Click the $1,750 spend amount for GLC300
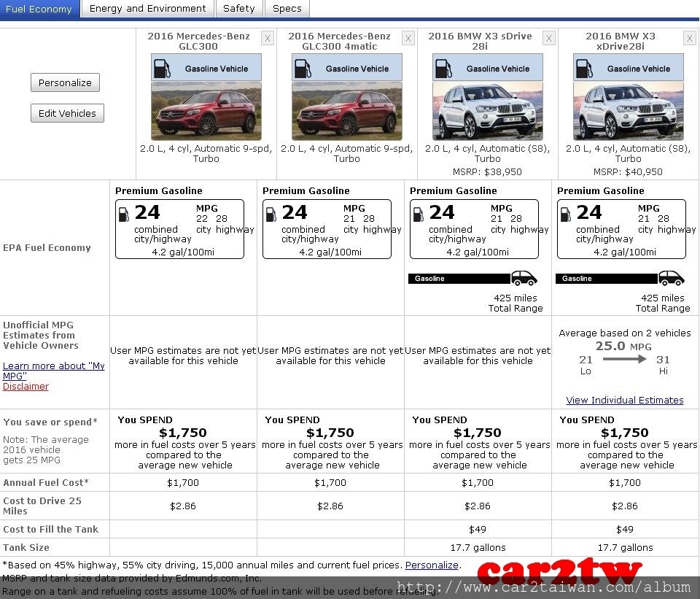This screenshot has width=700, height=599. pos(183,433)
